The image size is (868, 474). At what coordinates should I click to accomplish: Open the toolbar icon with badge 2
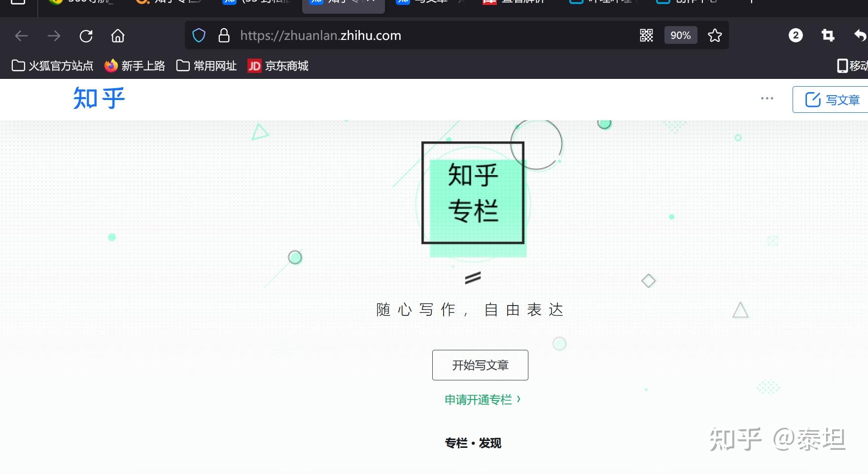point(796,35)
